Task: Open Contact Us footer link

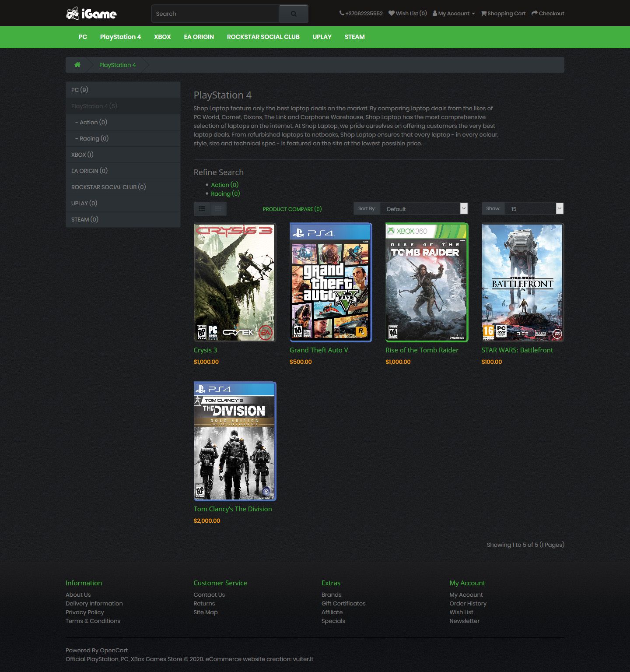Action: tap(209, 595)
